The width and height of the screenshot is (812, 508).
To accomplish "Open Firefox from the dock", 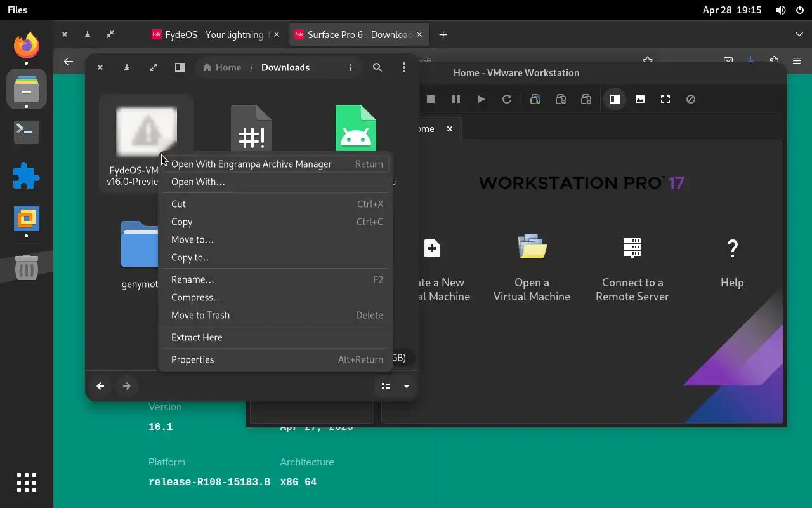I will [x=27, y=45].
